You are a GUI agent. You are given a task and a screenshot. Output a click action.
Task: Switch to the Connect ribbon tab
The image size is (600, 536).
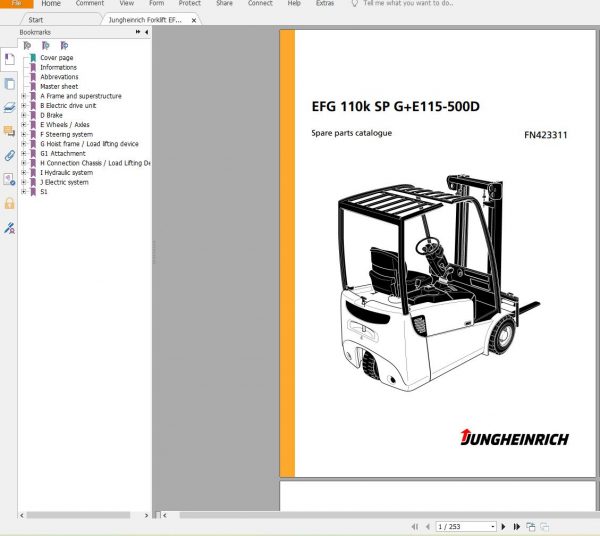(x=260, y=3)
